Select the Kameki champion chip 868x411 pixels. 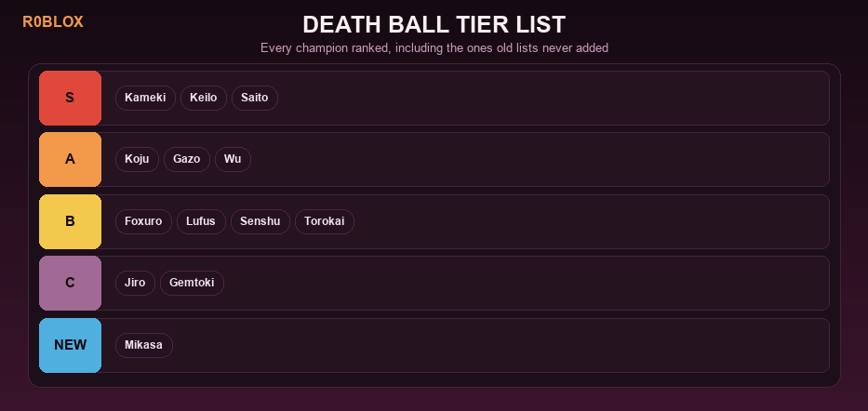coord(145,98)
